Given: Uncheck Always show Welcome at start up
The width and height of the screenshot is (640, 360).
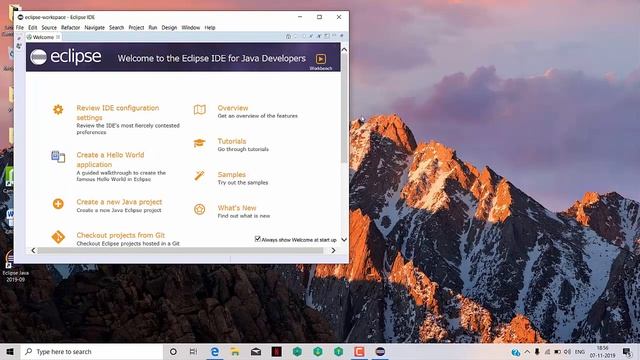Looking at the screenshot, I should click(258, 239).
